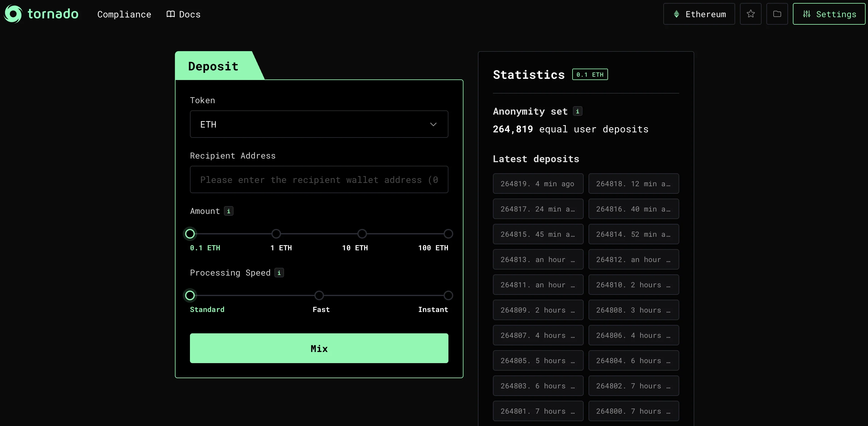Select the 10 ETH amount point
The height and width of the screenshot is (426, 868).
[362, 233]
